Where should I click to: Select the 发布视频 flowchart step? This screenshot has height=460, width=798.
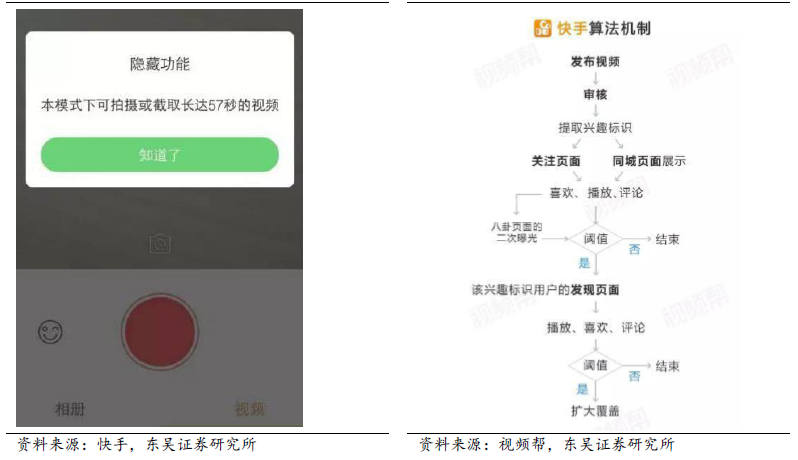595,62
